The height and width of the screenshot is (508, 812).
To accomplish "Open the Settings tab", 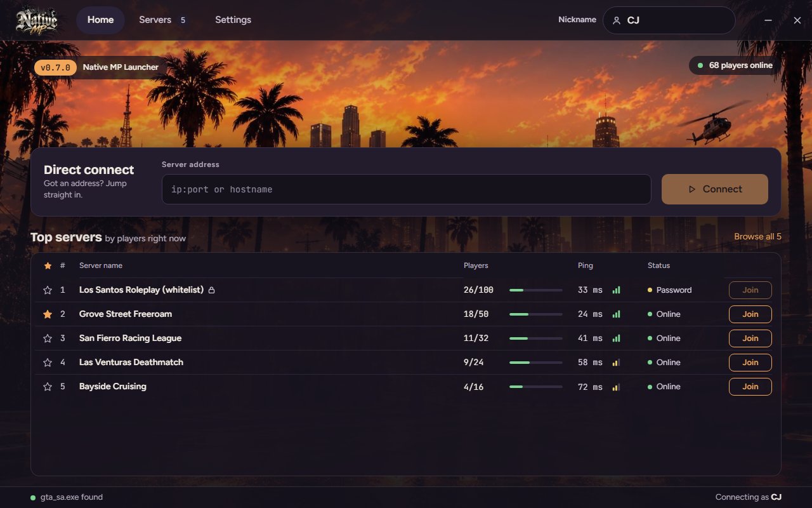I will (233, 20).
